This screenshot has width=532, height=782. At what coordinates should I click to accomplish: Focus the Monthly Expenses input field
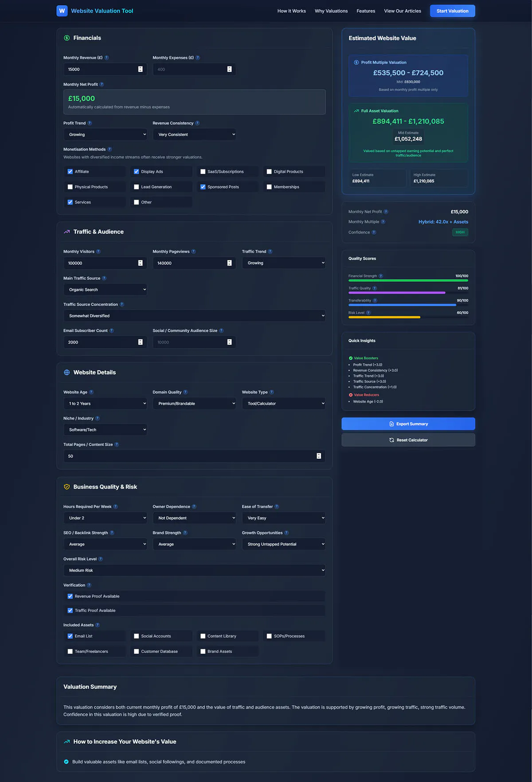point(195,69)
